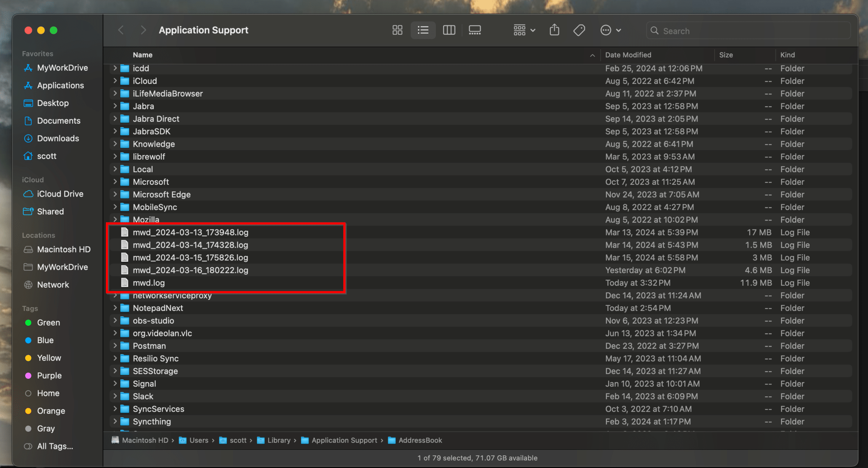Click inside the Search field
Screen dimensions: 868x468
(716, 30)
